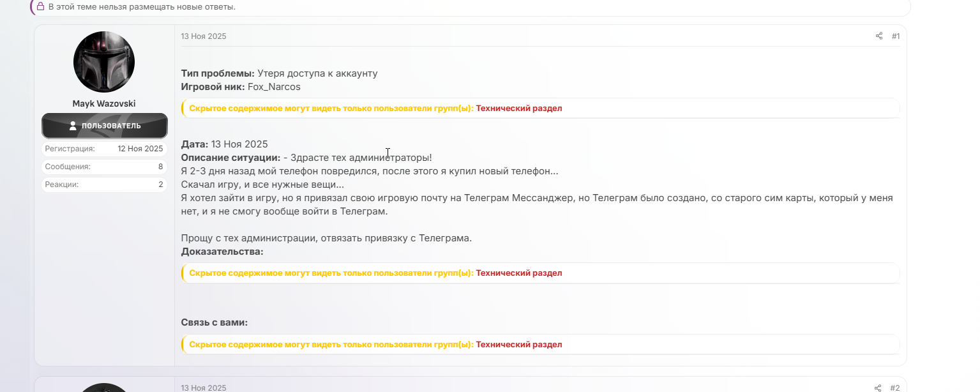This screenshot has width=980, height=392.
Task: Click the Регистрация date row
Action: [104, 149]
